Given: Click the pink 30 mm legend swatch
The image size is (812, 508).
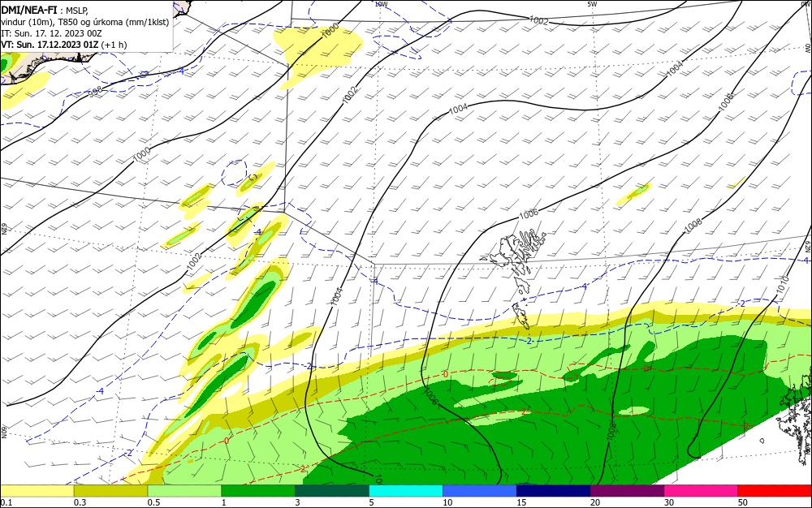Looking at the screenshot, I should pyautogui.click(x=702, y=491).
